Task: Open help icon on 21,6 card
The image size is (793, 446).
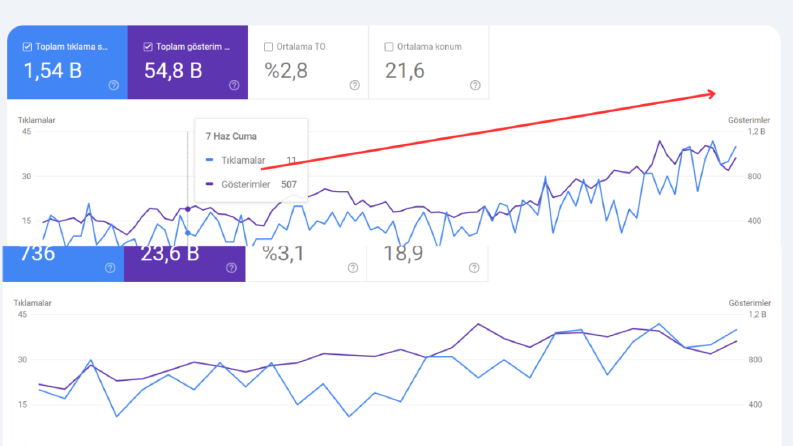Action: tap(475, 85)
